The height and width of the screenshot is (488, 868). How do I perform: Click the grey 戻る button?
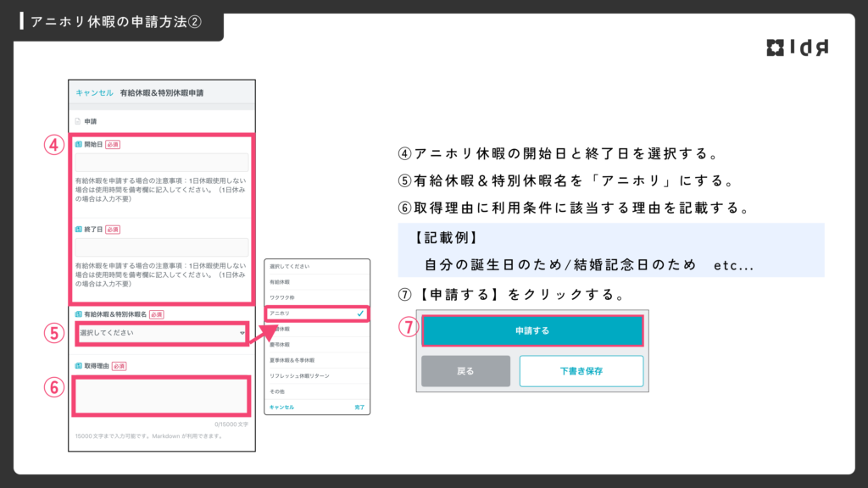(x=465, y=371)
